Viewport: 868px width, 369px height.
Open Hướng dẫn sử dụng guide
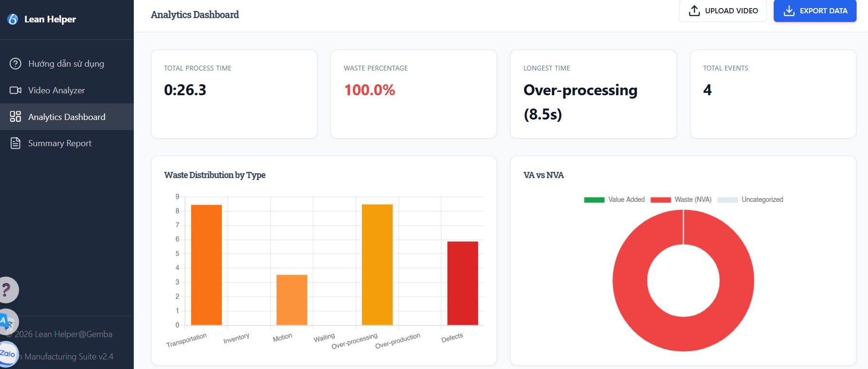point(66,64)
